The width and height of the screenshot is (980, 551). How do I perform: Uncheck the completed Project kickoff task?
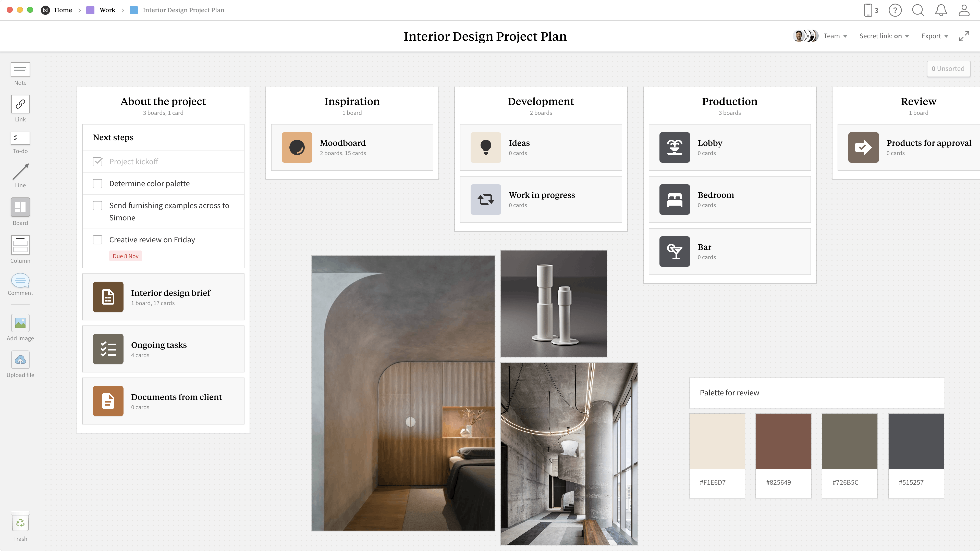(x=98, y=162)
